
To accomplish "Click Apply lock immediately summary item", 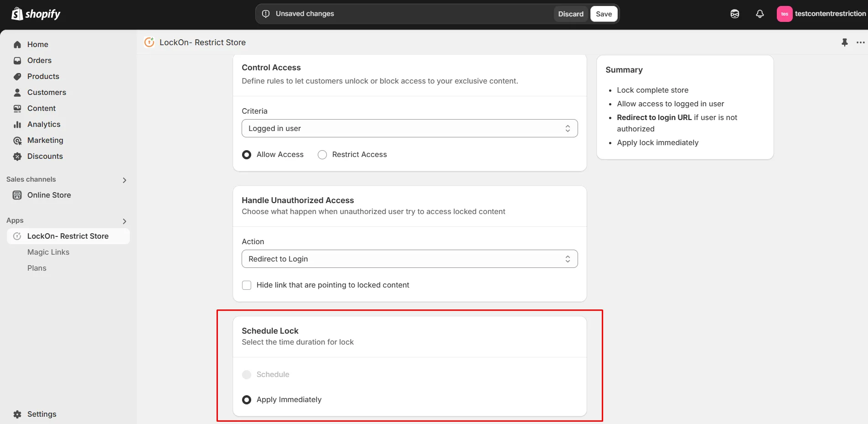I will 657,142.
